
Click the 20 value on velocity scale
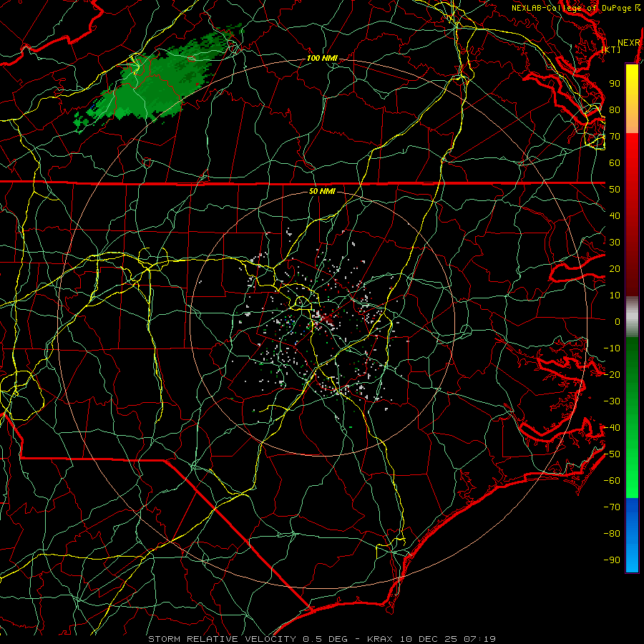615,269
